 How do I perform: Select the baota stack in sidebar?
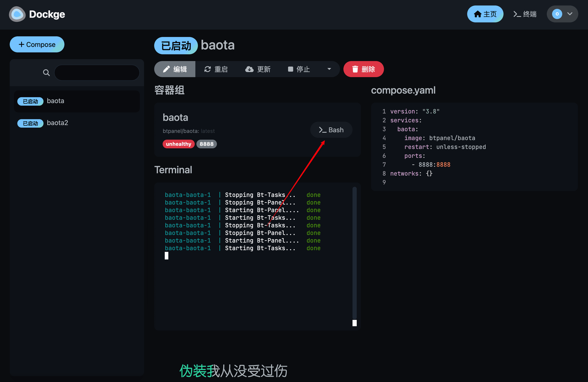[x=77, y=101]
